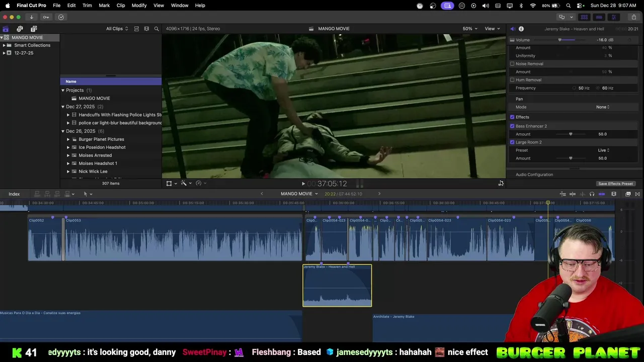The width and height of the screenshot is (644, 362).
Task: Open browser search magnifier icon
Action: pos(156,29)
